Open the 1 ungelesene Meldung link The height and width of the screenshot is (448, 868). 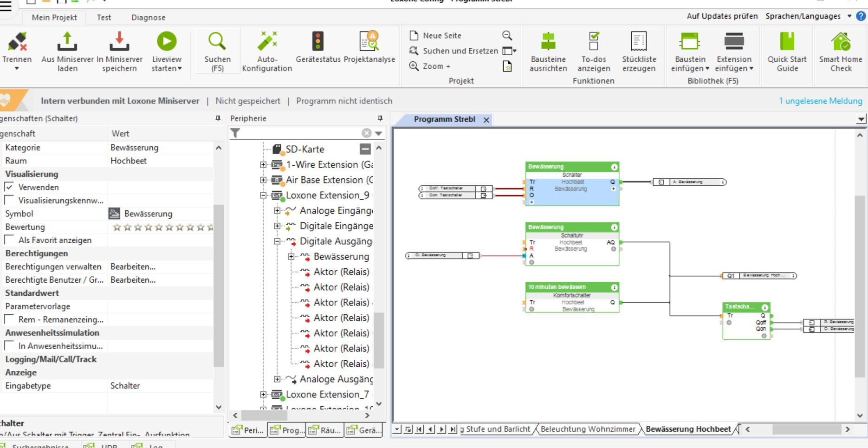pyautogui.click(x=820, y=101)
